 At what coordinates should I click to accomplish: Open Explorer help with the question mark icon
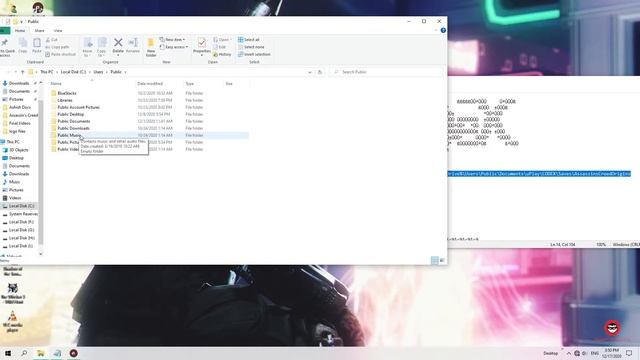pyautogui.click(x=443, y=30)
